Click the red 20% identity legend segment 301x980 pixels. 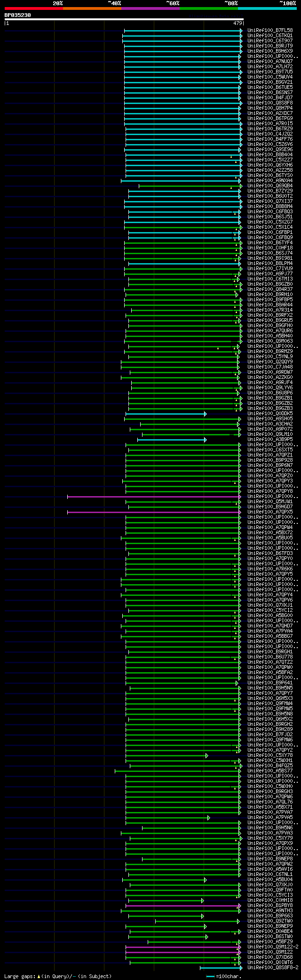pyautogui.click(x=34, y=8)
